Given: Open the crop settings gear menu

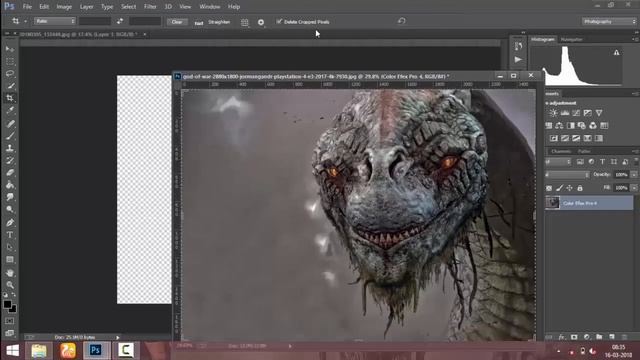Looking at the screenshot, I should click(x=261, y=22).
